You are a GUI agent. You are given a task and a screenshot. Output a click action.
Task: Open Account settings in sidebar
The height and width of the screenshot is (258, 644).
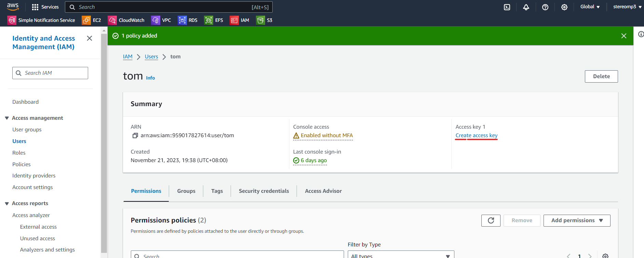click(x=33, y=187)
